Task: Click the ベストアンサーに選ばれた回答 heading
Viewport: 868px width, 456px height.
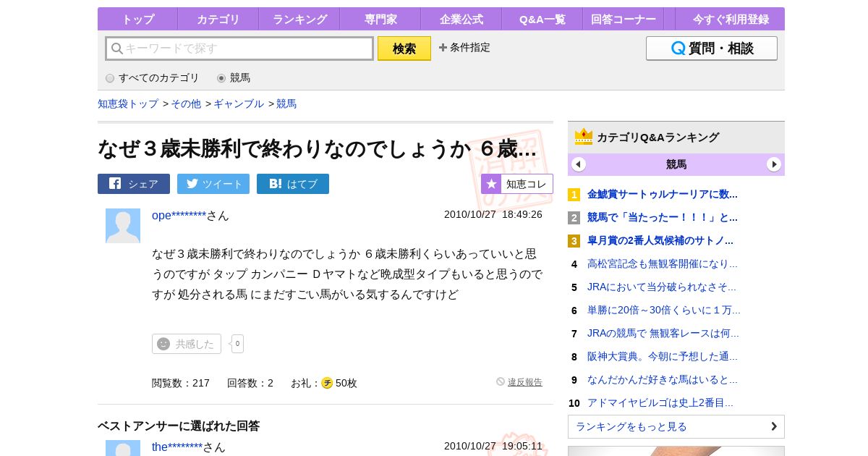Action: click(x=179, y=426)
